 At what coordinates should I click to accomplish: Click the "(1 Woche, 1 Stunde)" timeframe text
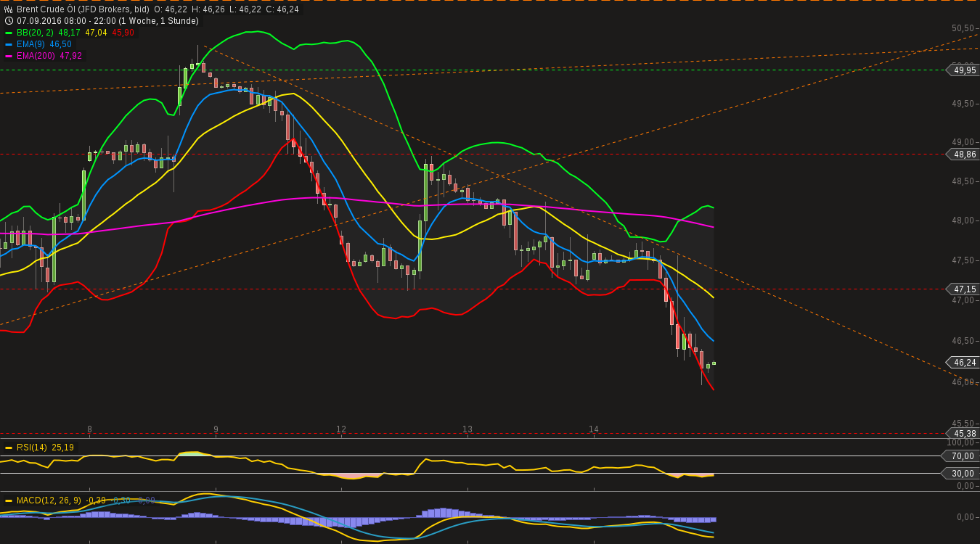[x=160, y=21]
